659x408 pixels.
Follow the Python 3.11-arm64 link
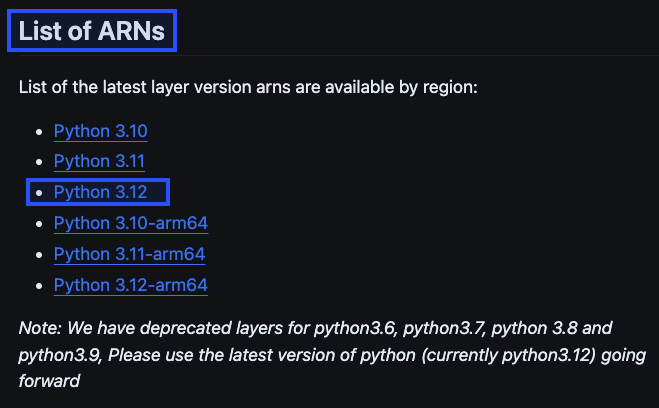(129, 254)
